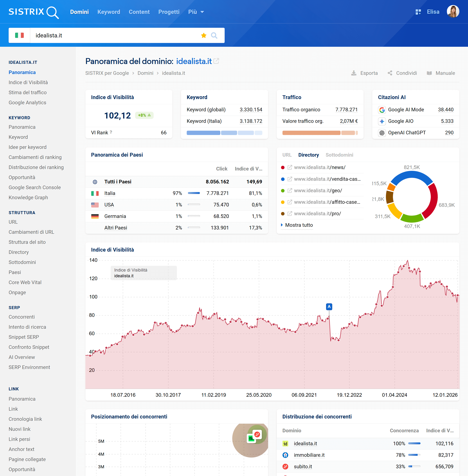
Task: Switch to the Sottodomini tab
Action: pos(339,155)
